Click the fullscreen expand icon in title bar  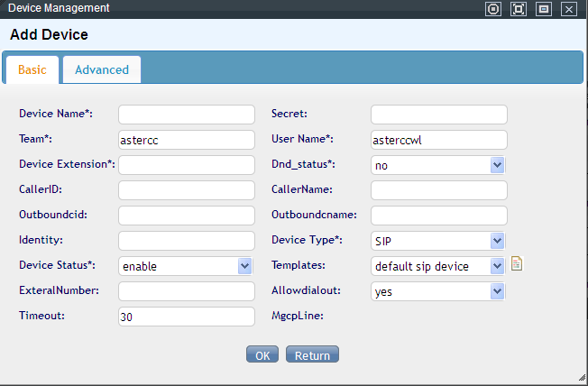coord(518,9)
